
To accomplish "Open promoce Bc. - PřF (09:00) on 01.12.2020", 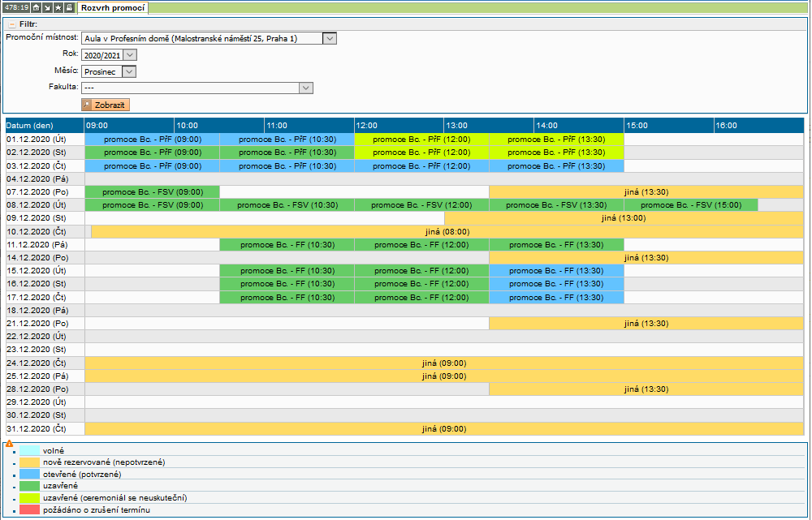I will (x=152, y=140).
